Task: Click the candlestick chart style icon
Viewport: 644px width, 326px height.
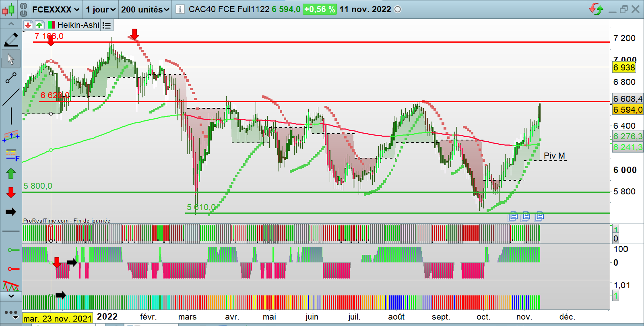Action: [x=8, y=9]
